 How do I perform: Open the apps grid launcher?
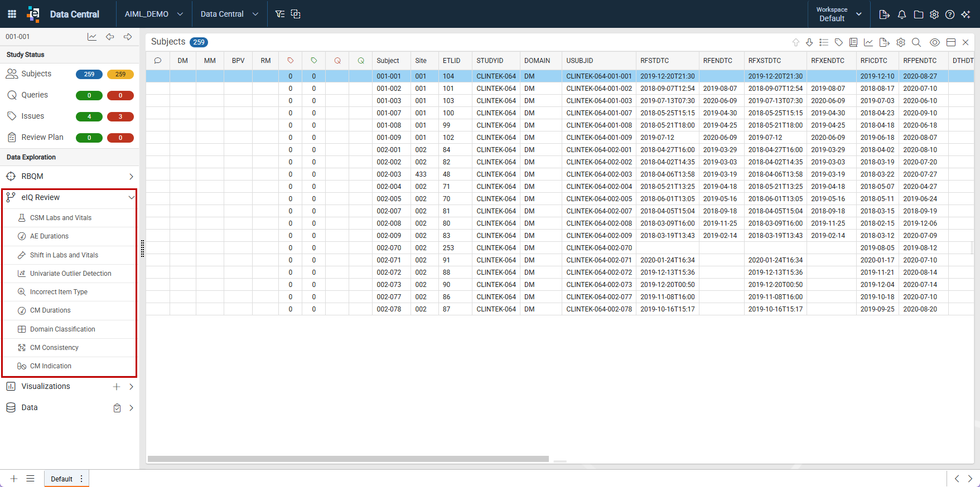tap(12, 14)
